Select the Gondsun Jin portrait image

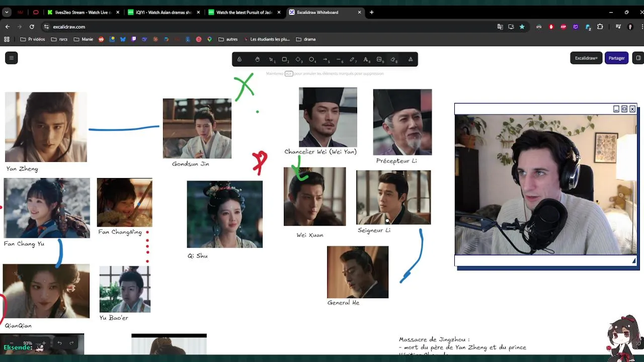tap(197, 129)
